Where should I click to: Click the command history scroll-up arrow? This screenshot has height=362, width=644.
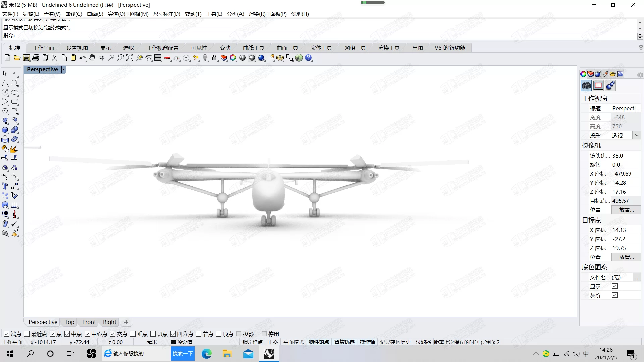pos(640,22)
